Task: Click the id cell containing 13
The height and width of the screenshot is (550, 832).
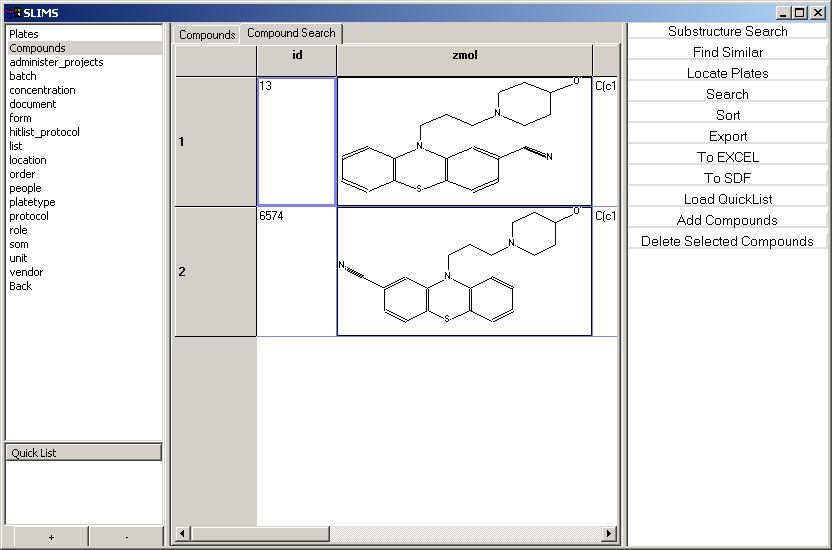Action: (x=296, y=141)
